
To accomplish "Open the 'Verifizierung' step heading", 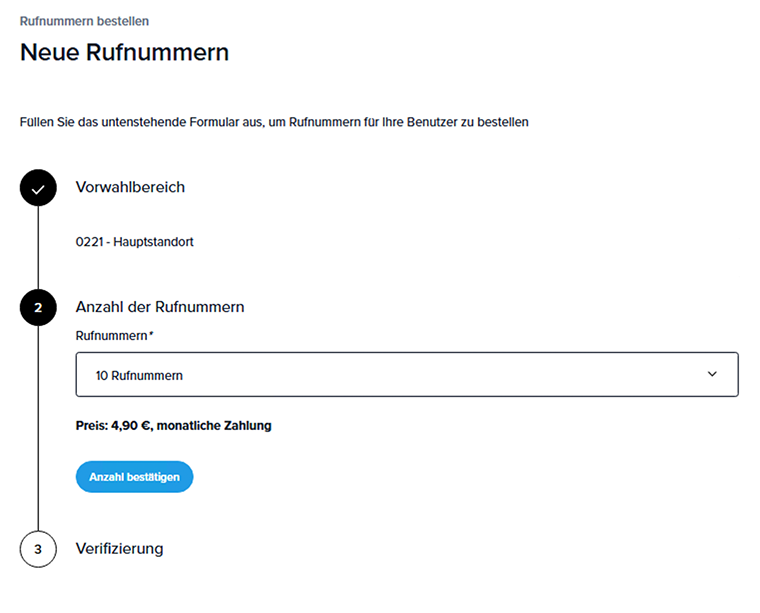I will pyautogui.click(x=119, y=549).
